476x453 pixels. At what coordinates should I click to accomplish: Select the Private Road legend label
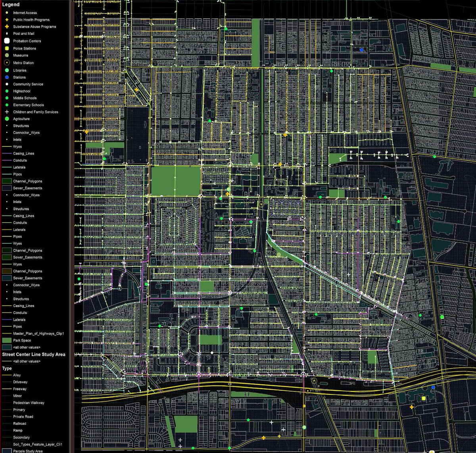click(23, 417)
